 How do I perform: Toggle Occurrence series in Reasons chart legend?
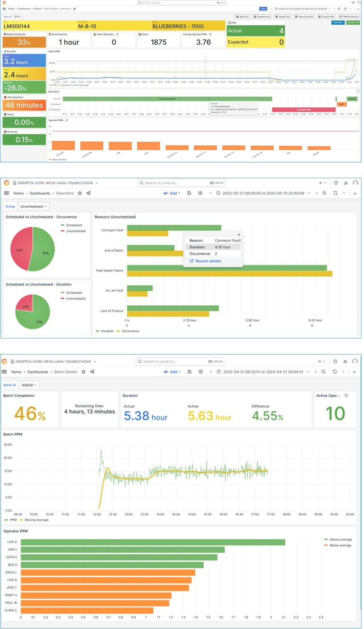coord(129,331)
